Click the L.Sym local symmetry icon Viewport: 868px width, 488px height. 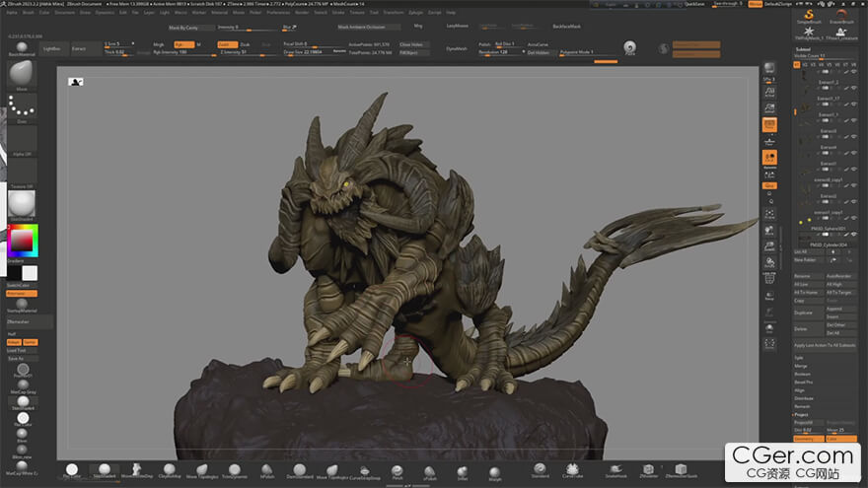click(769, 174)
